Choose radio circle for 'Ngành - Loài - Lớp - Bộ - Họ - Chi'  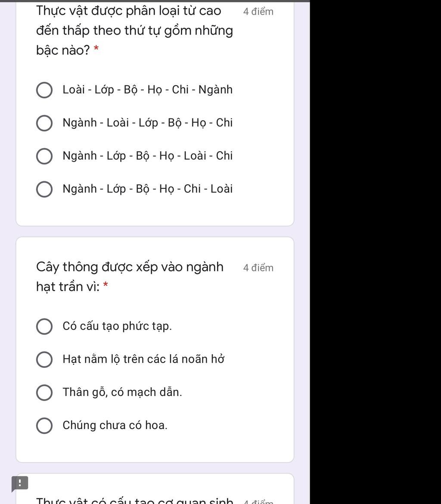[x=44, y=123]
